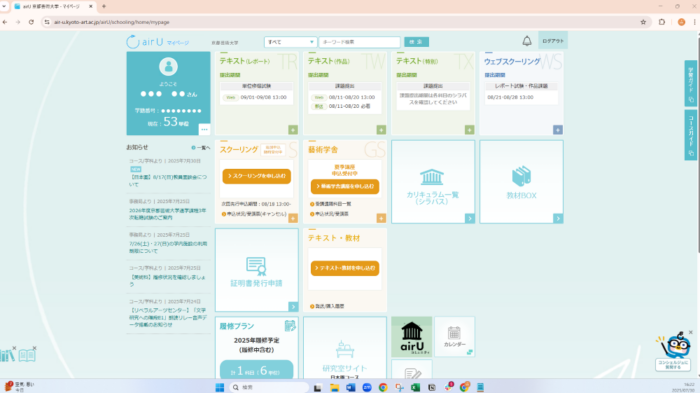Click the スクーリングを申し込む orange button
700x393 pixels.
[x=257, y=176]
